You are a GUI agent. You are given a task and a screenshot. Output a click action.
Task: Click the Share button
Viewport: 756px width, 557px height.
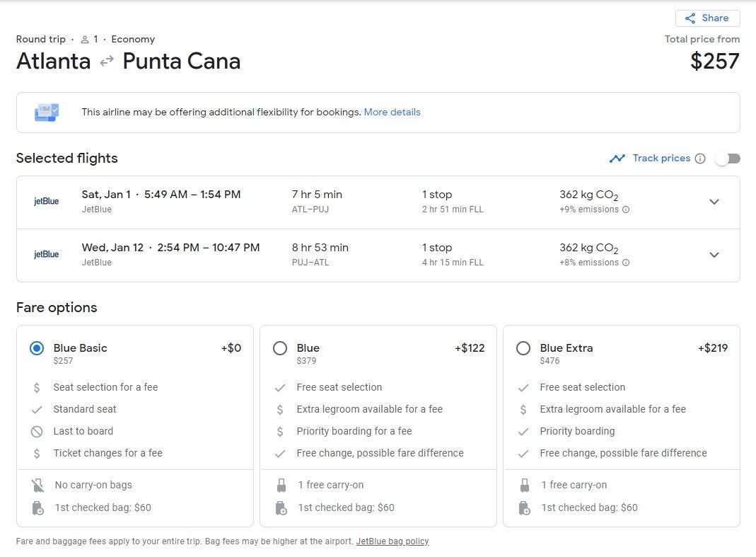707,18
